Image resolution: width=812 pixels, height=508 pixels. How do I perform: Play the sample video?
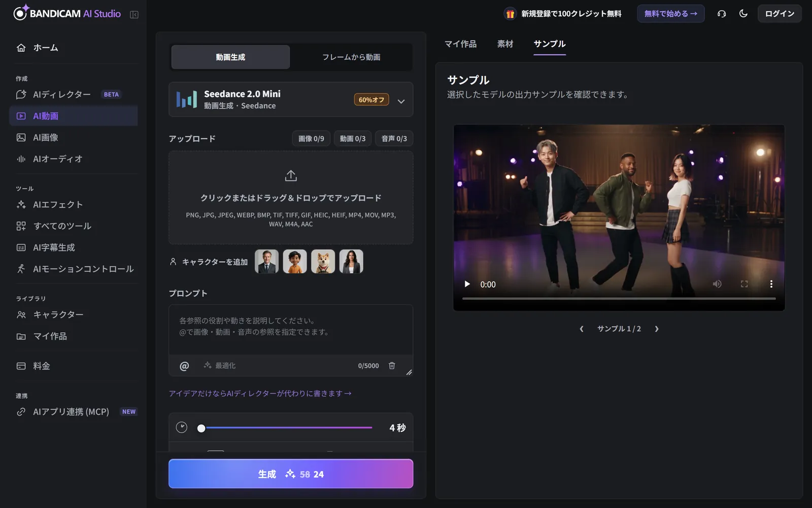(x=467, y=284)
